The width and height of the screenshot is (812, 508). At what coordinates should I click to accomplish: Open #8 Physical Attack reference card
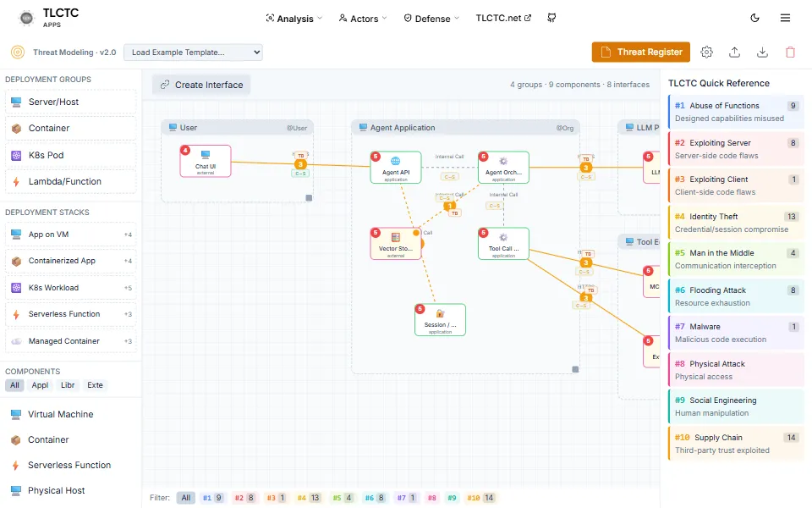point(736,370)
